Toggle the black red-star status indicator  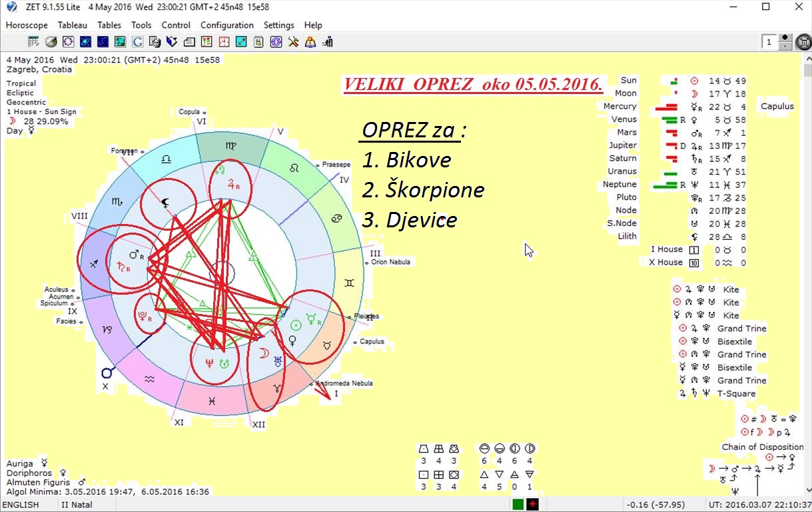pyautogui.click(x=532, y=505)
